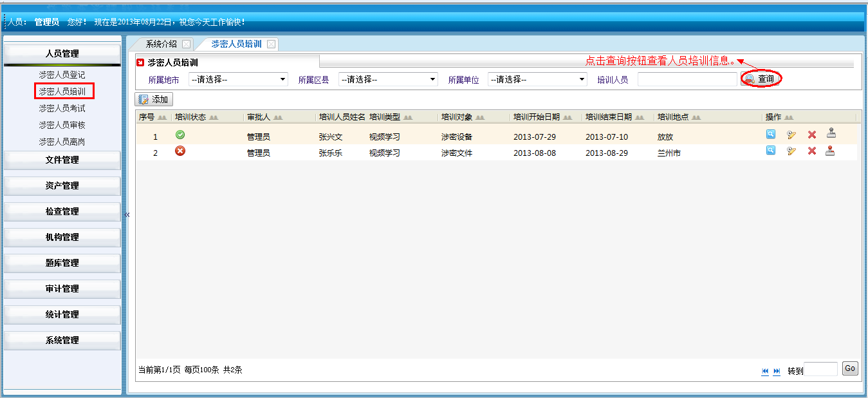The width and height of the screenshot is (868, 398).
Task: Switch to the 系统介绍 tab
Action: point(161,44)
